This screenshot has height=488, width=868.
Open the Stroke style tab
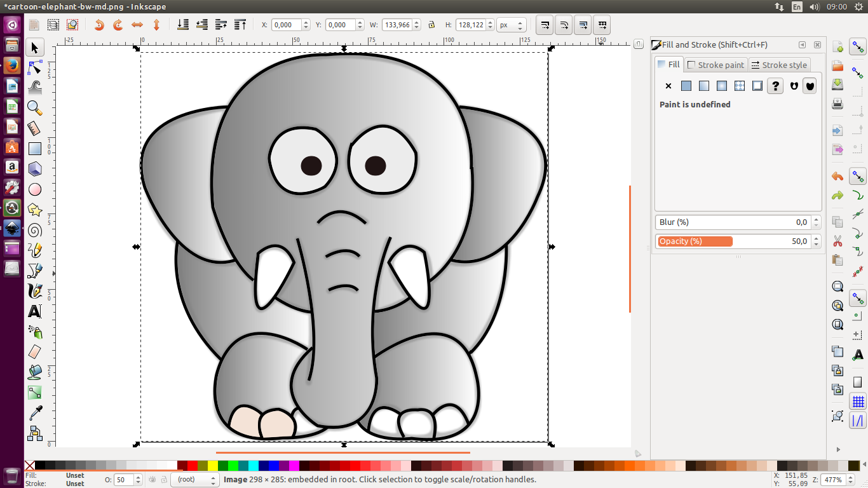point(779,65)
